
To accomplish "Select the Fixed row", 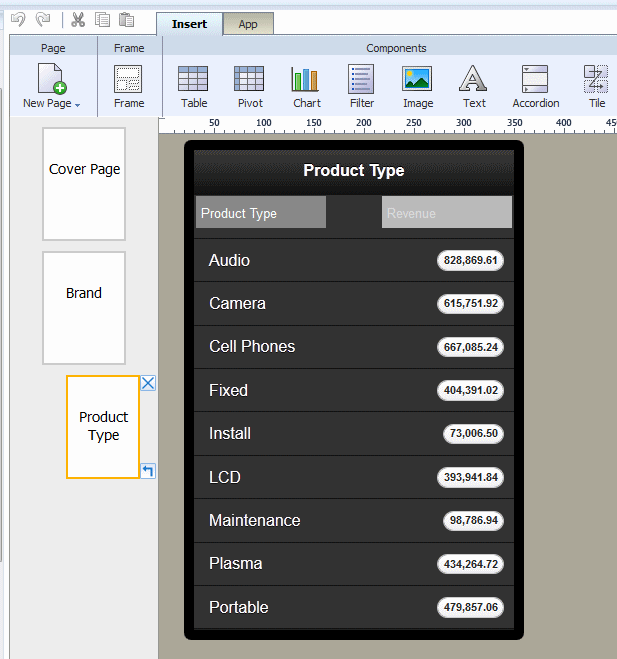I will 354,390.
